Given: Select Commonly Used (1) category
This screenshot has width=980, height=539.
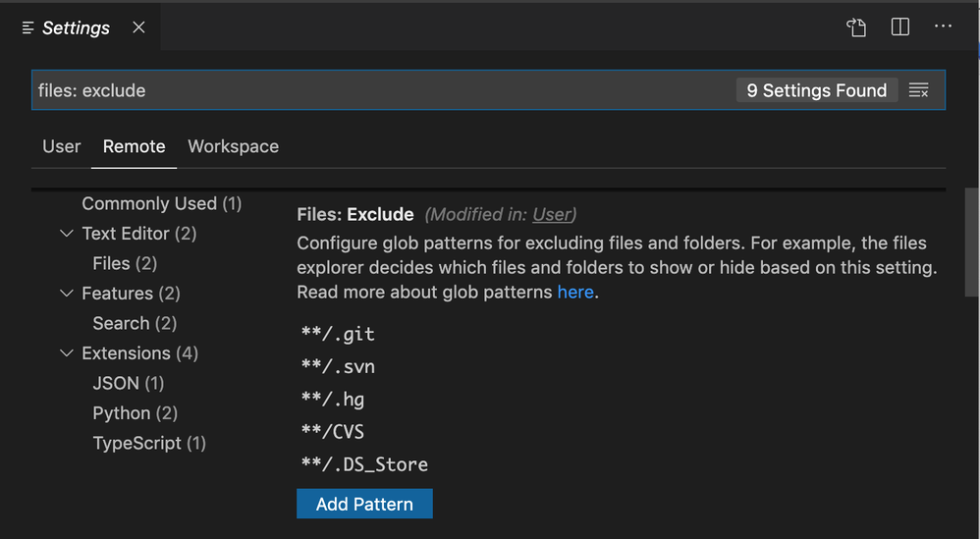Looking at the screenshot, I should (x=161, y=203).
